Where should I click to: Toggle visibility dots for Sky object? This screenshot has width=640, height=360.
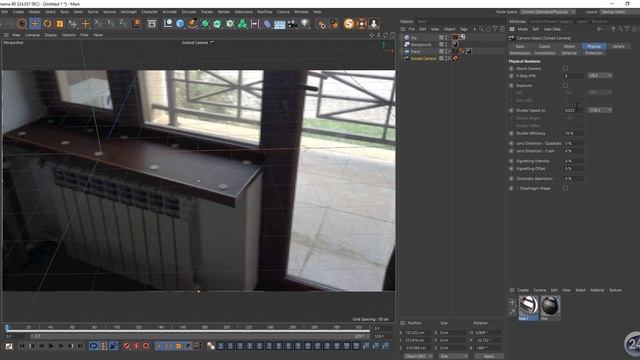pos(446,37)
